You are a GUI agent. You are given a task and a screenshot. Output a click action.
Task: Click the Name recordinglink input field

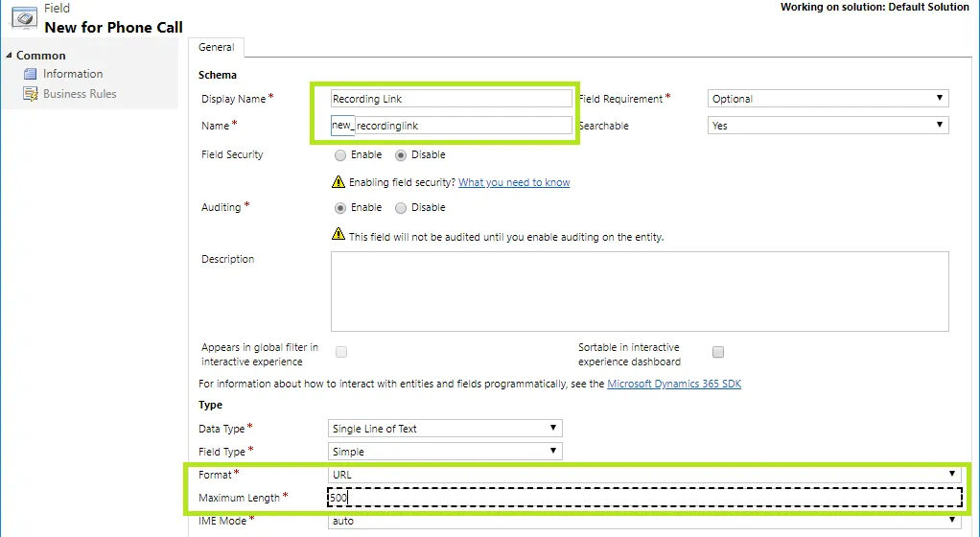[463, 125]
